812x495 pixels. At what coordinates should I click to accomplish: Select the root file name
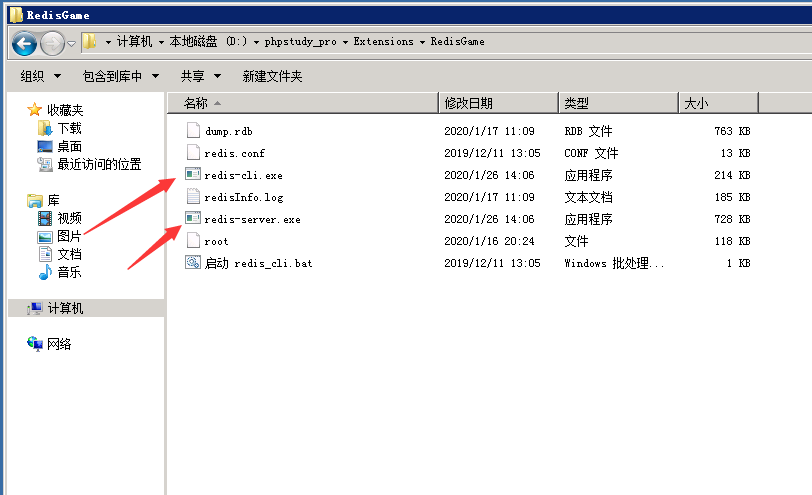[216, 242]
